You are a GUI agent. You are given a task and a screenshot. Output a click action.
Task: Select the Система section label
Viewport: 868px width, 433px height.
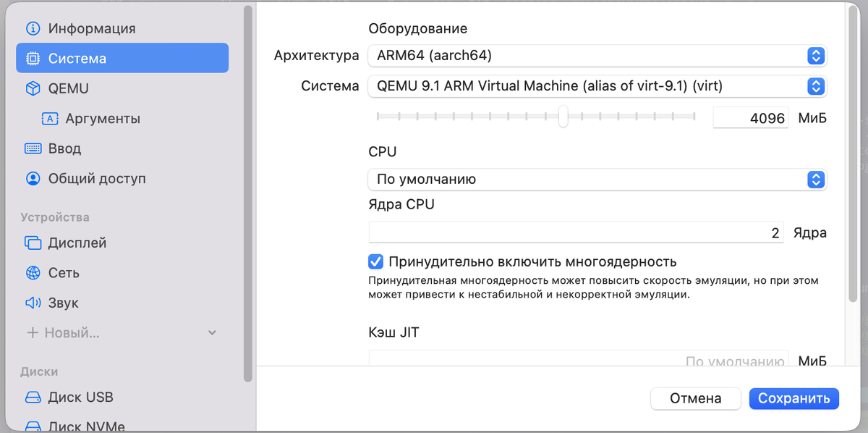[x=77, y=59]
